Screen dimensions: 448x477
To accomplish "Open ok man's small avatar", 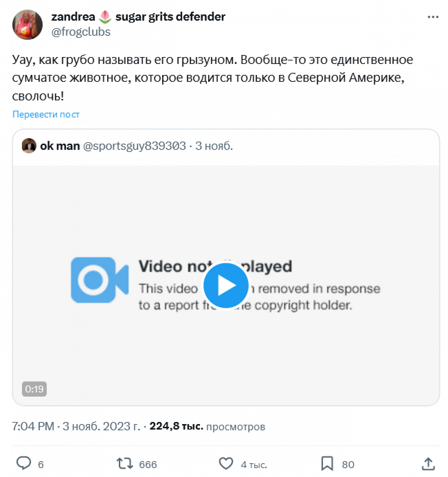I will point(29,146).
